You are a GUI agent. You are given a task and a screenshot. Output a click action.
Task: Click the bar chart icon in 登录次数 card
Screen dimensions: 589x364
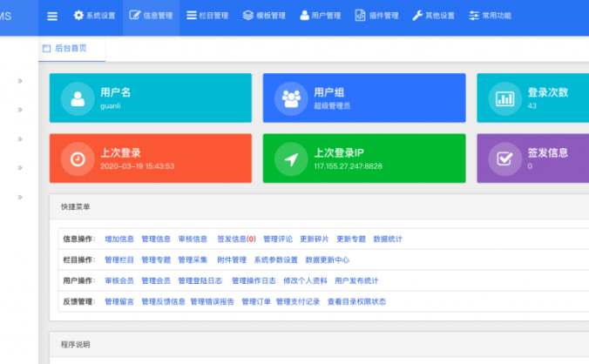click(x=504, y=98)
